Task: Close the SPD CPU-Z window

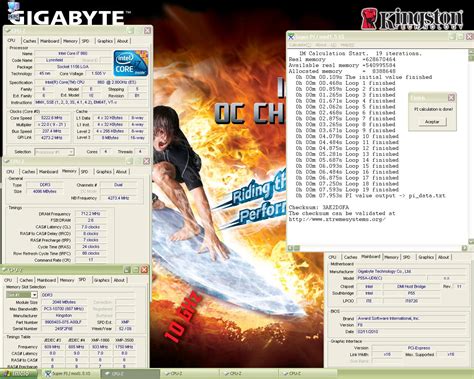Action: pos(144,270)
